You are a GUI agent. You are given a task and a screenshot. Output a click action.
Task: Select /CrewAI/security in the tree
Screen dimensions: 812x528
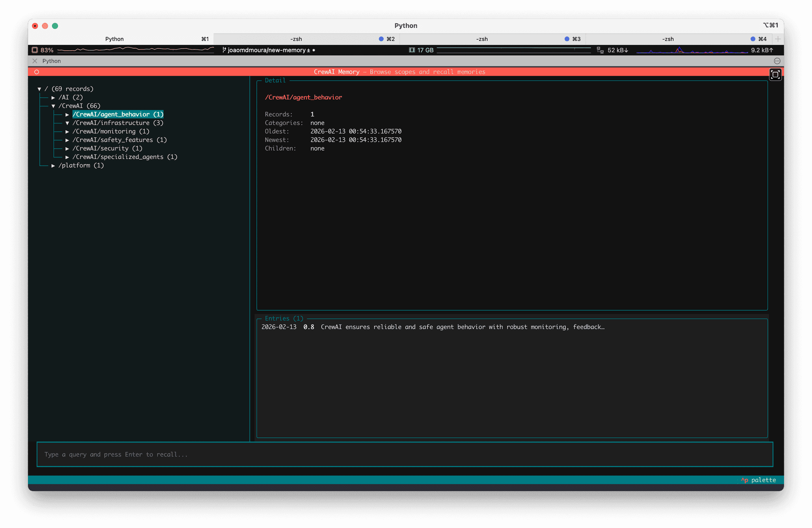[x=107, y=149]
